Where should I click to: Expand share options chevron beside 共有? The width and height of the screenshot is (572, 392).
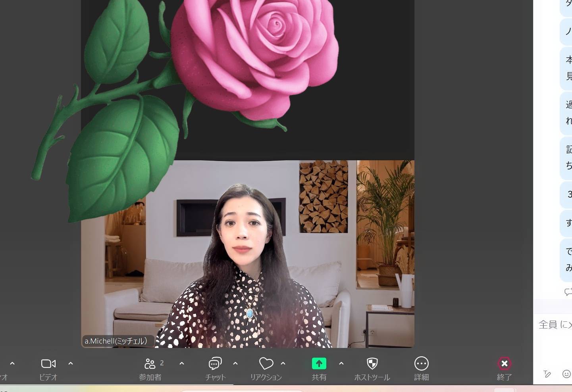341,363
